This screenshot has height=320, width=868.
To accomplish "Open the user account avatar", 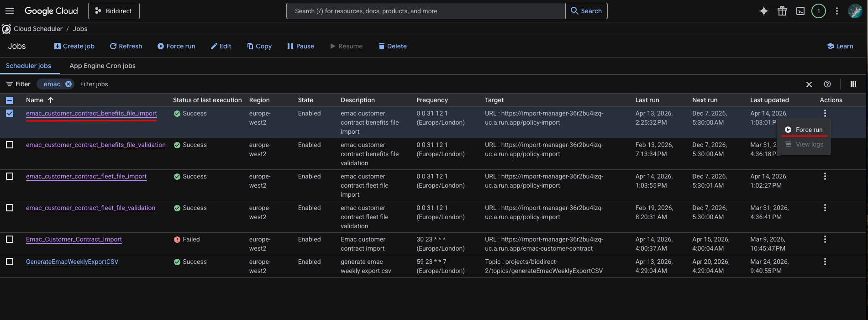I will [855, 11].
